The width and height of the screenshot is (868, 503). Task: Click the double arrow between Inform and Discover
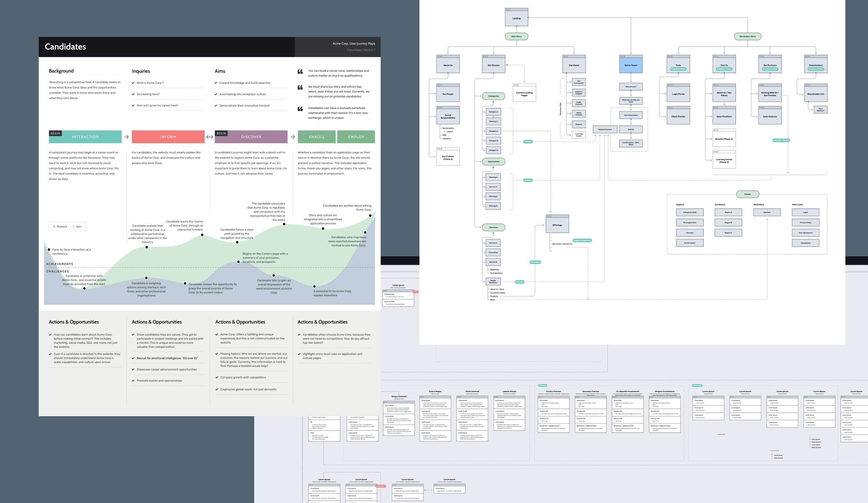pyautogui.click(x=210, y=137)
